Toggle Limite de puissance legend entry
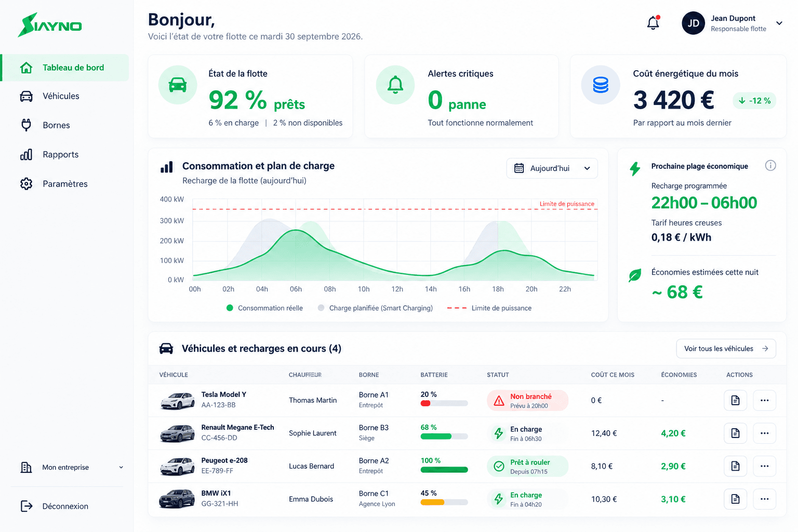Screen dimensions: 798x532 (489, 308)
